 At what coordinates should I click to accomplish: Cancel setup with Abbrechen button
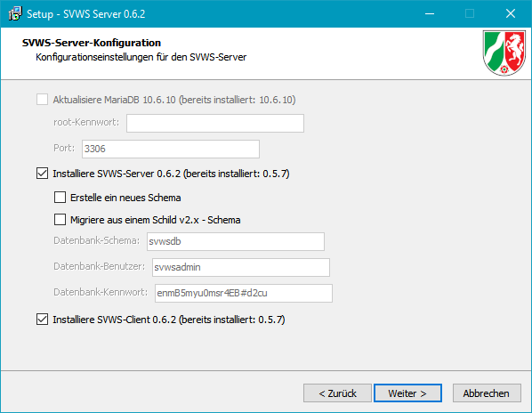click(487, 393)
